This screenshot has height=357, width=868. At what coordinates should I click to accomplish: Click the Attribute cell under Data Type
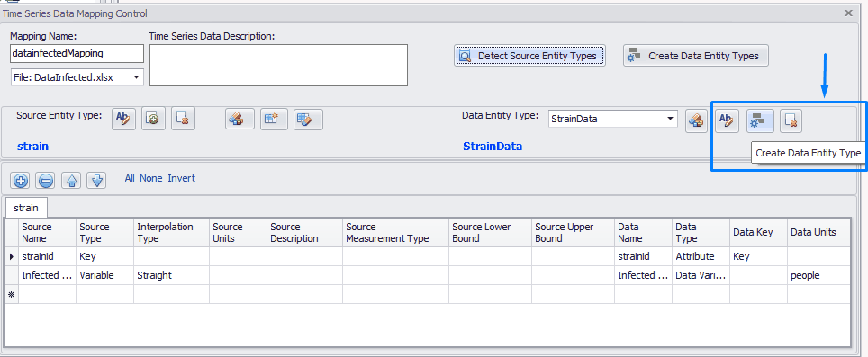pos(701,256)
